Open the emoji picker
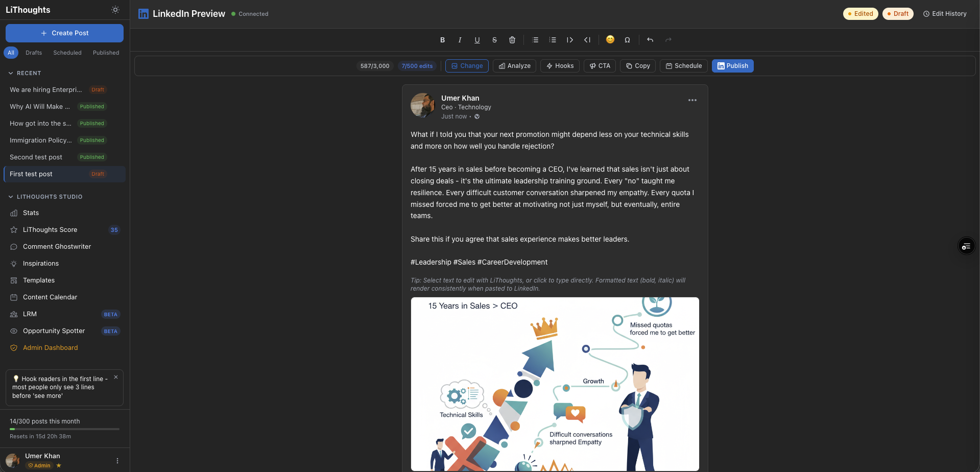This screenshot has height=472, width=980. 610,39
